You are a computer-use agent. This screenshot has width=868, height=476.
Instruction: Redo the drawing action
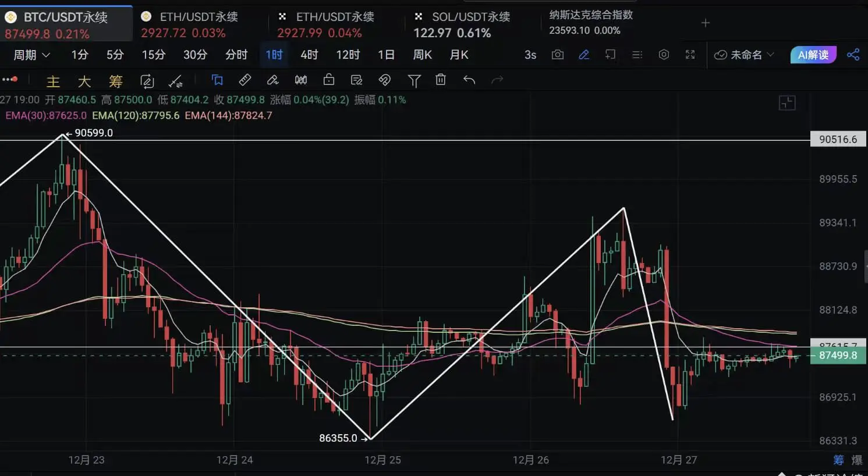point(497,80)
